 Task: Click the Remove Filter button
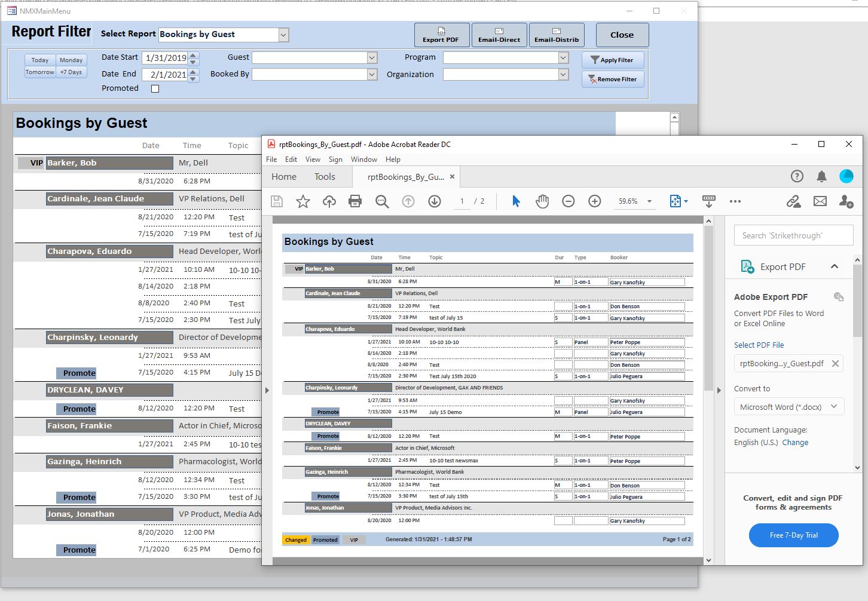point(613,79)
